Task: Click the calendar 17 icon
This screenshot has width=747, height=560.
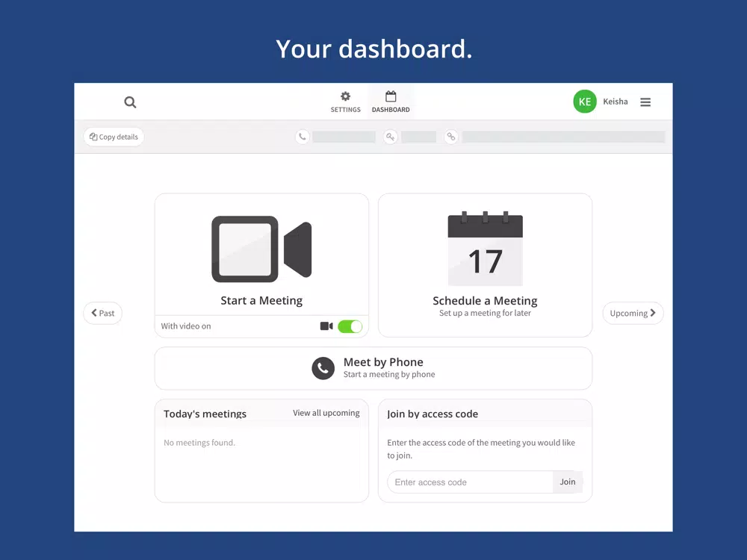Action: click(x=485, y=249)
